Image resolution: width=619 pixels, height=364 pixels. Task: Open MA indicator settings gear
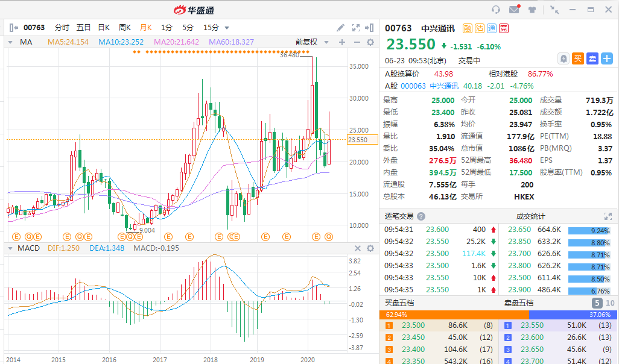point(370,42)
